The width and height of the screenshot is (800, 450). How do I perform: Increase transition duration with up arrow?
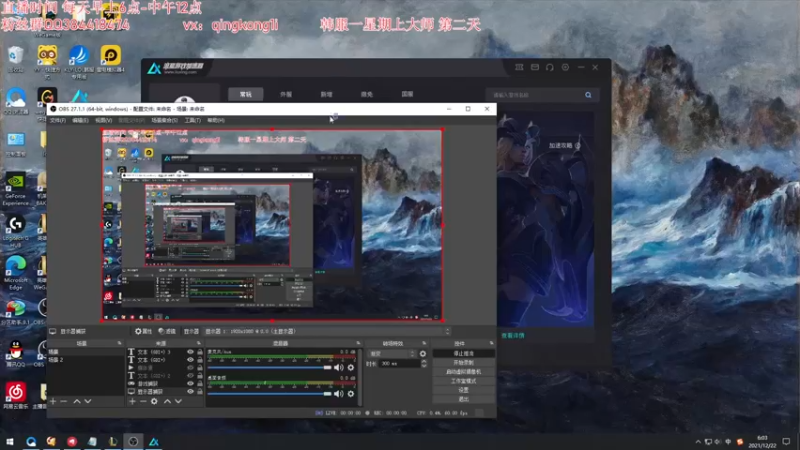pos(423,362)
